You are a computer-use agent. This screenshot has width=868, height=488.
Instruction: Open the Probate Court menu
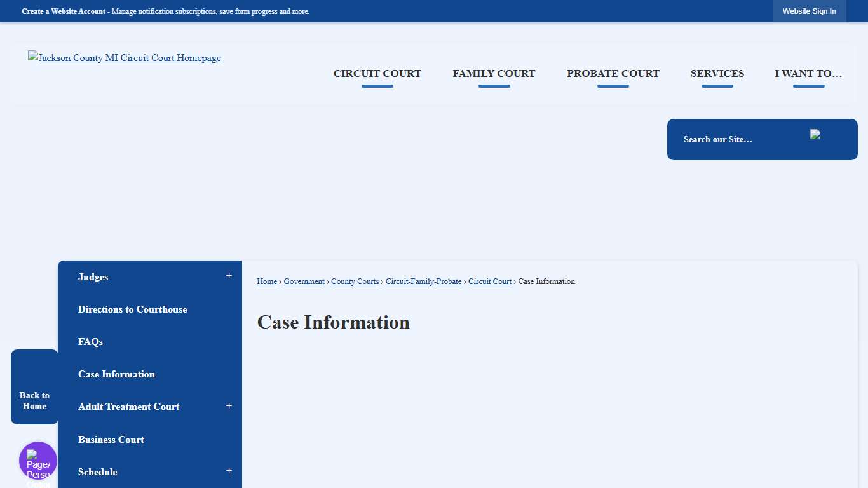[613, 73]
